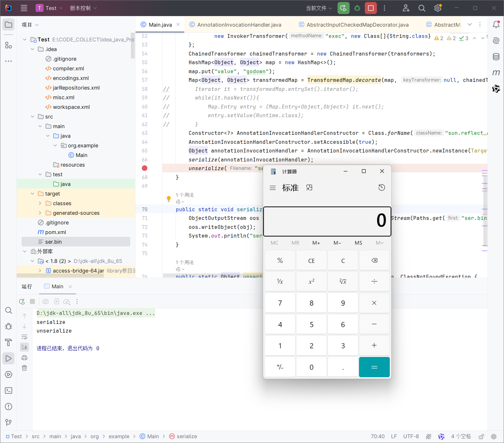Click rerun icon in Run panel toolbar
Viewport: 504px width, 443px height.
22,301
